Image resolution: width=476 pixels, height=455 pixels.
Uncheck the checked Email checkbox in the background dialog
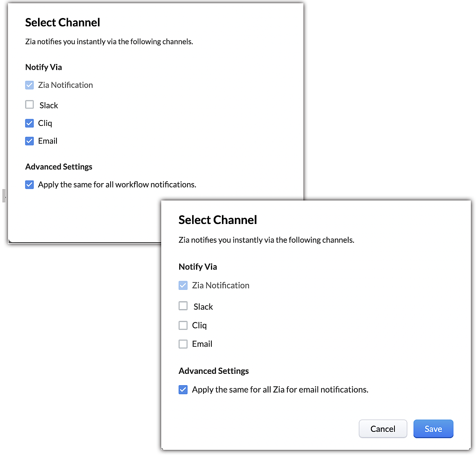[29, 141]
